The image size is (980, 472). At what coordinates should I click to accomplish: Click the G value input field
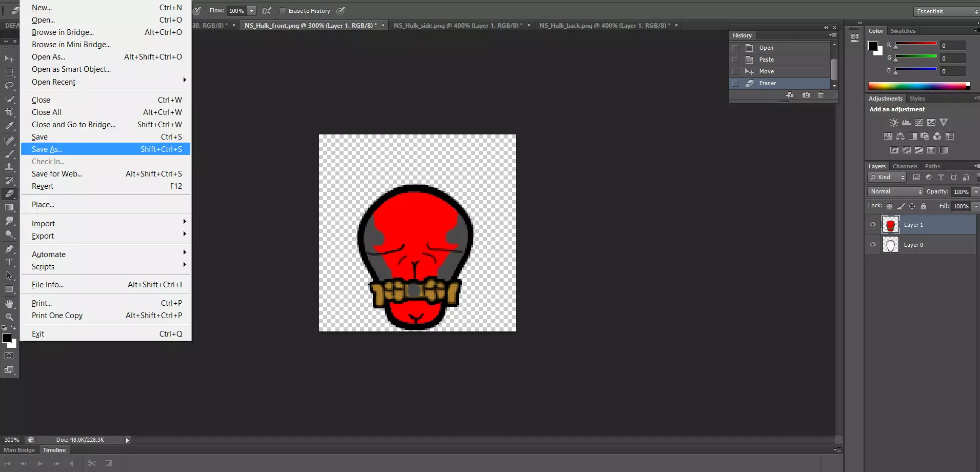953,58
